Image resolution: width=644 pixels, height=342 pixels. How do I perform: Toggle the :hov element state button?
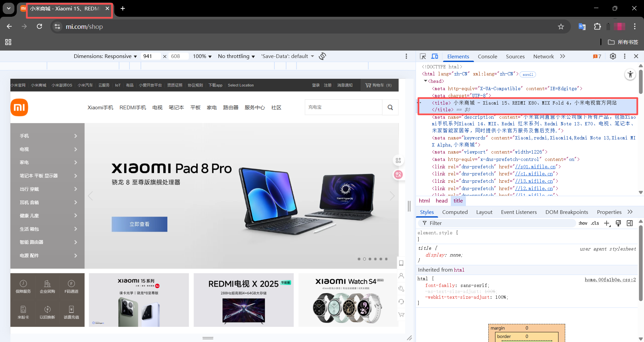coord(583,223)
